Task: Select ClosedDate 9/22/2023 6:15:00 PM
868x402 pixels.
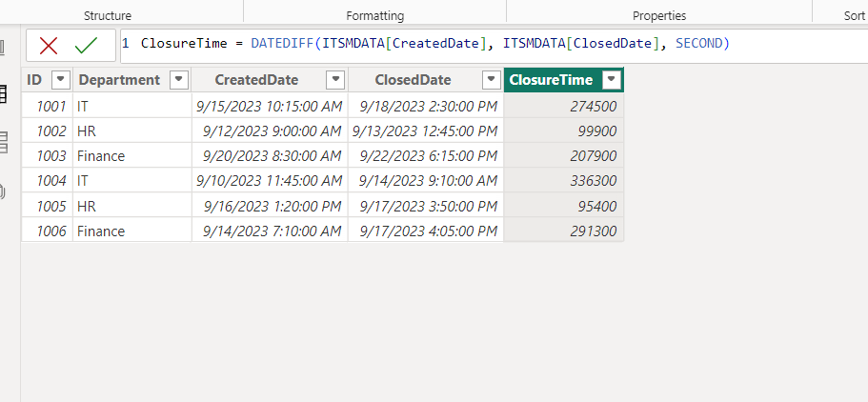Action: 426,155
